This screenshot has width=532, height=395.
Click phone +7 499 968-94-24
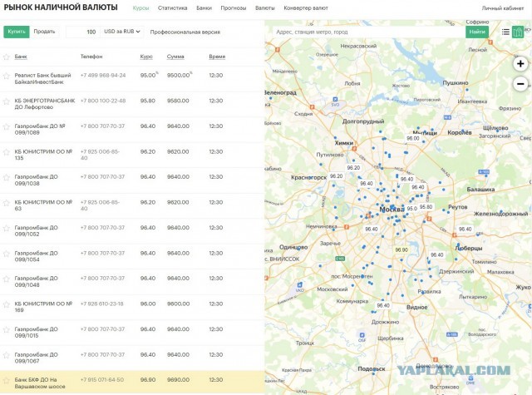(x=103, y=76)
